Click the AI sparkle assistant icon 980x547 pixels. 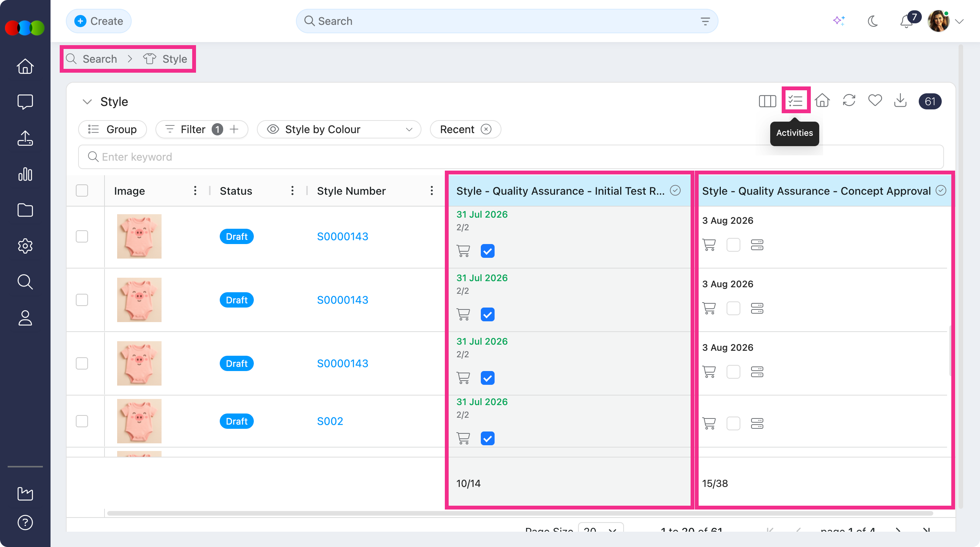tap(839, 21)
